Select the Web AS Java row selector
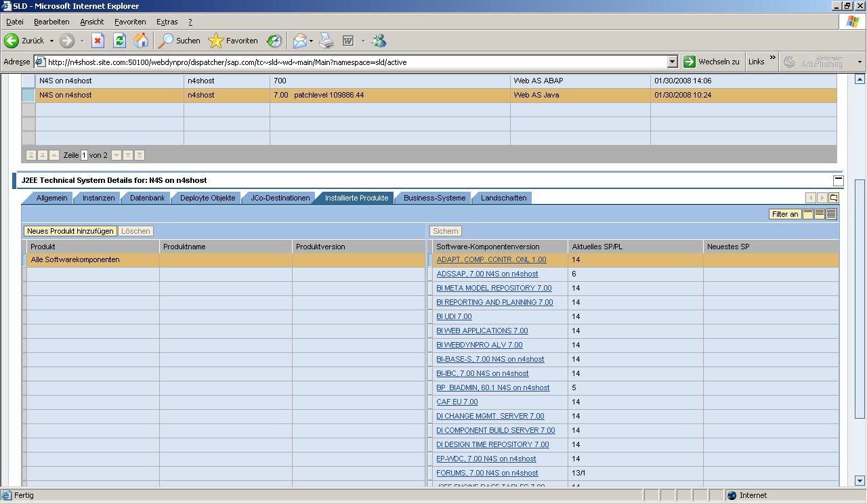Screen dimensions: 867x504 click(28, 95)
